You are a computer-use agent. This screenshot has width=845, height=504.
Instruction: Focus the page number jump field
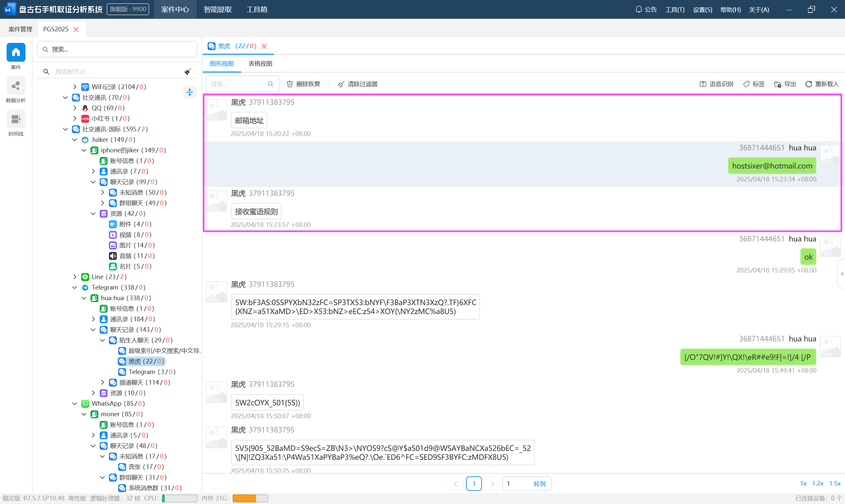518,483
